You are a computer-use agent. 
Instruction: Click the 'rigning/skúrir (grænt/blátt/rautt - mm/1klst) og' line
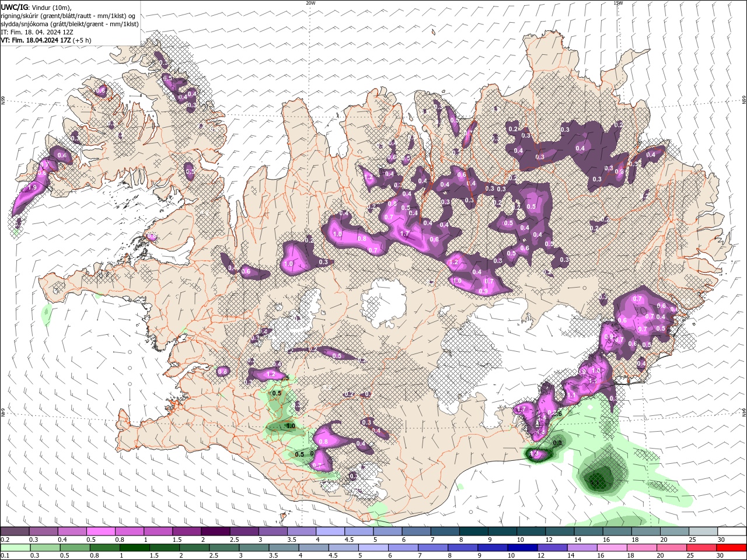68,16
